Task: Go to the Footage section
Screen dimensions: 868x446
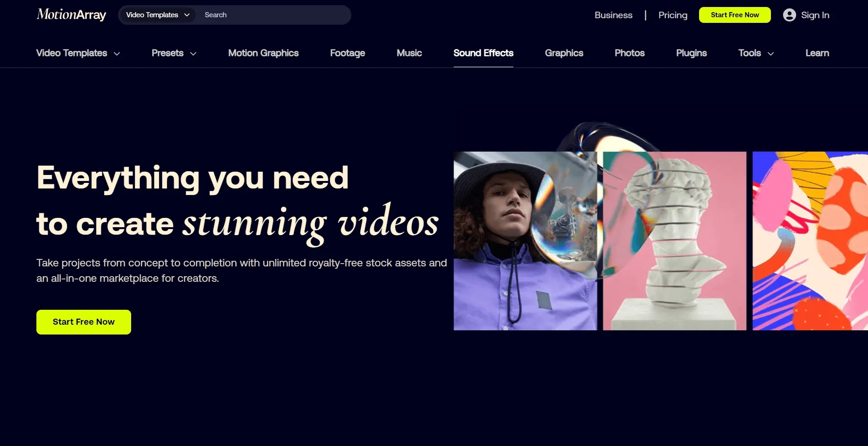Action: tap(347, 53)
